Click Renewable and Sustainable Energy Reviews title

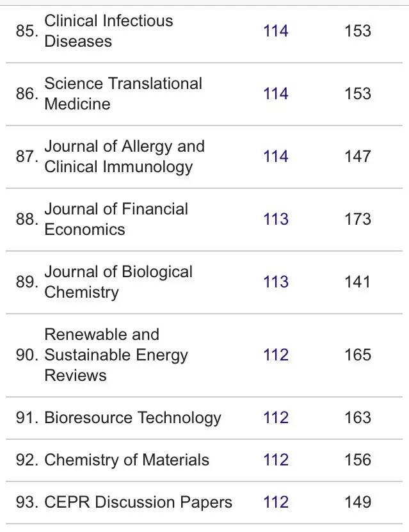116,355
